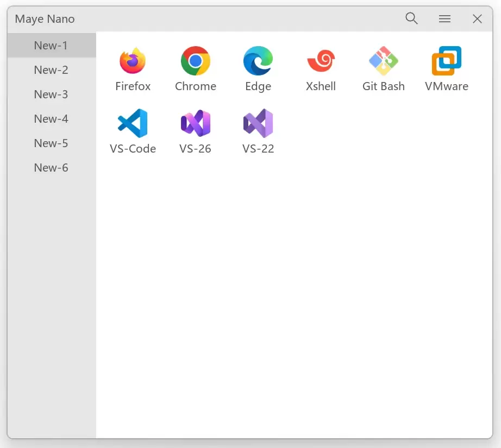This screenshot has width=501, height=448.
Task: Click the VMware label text
Action: click(x=446, y=86)
